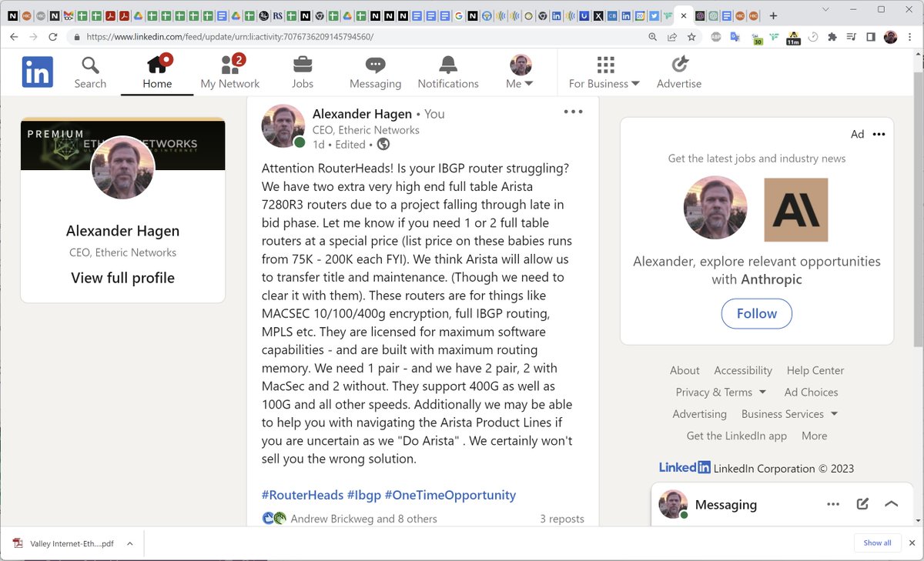Click the browser Back arrow
The width and height of the screenshot is (924, 561).
pos(14,36)
